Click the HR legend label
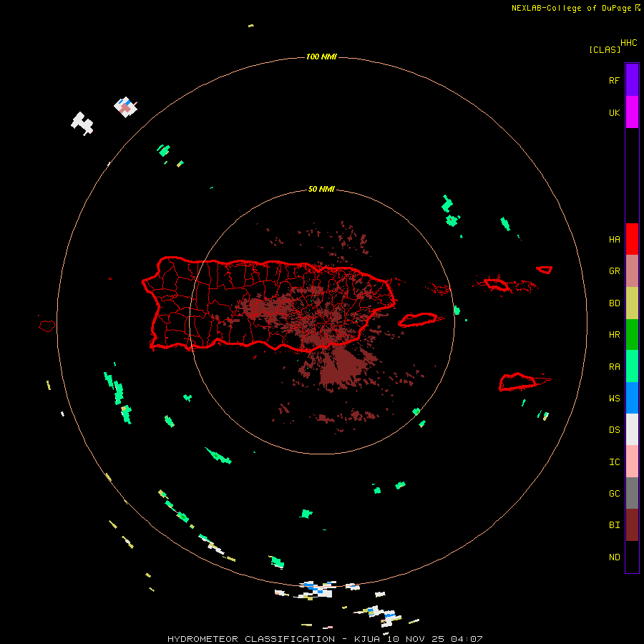Viewport: 644px width, 644px height. [x=614, y=335]
